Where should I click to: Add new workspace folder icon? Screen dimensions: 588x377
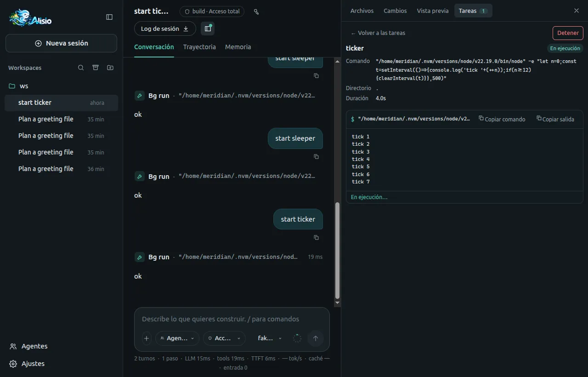tap(110, 68)
